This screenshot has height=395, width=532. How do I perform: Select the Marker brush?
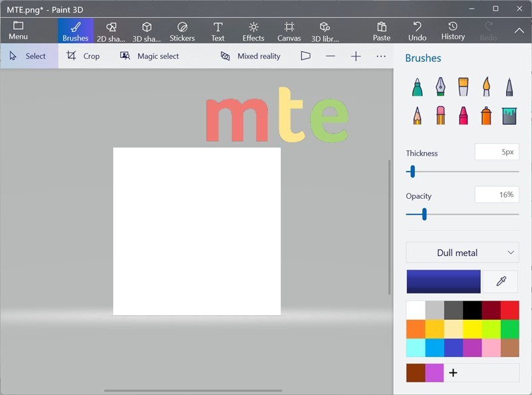click(417, 86)
